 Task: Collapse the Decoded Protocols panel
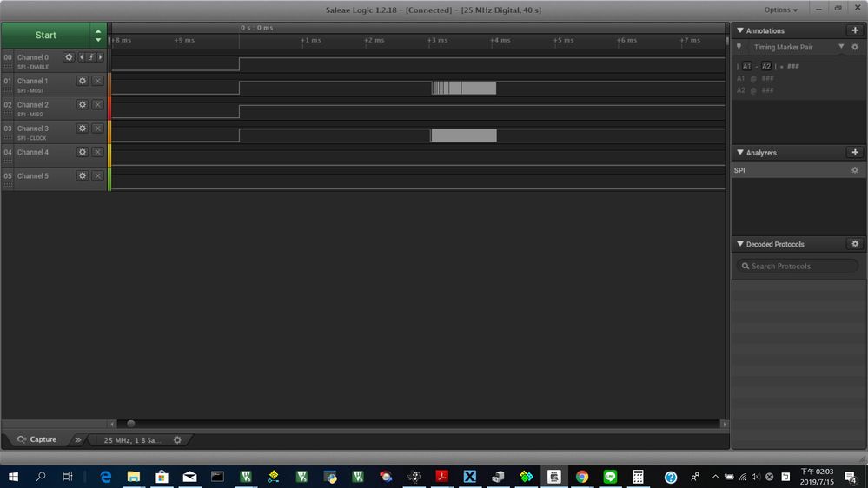[740, 244]
